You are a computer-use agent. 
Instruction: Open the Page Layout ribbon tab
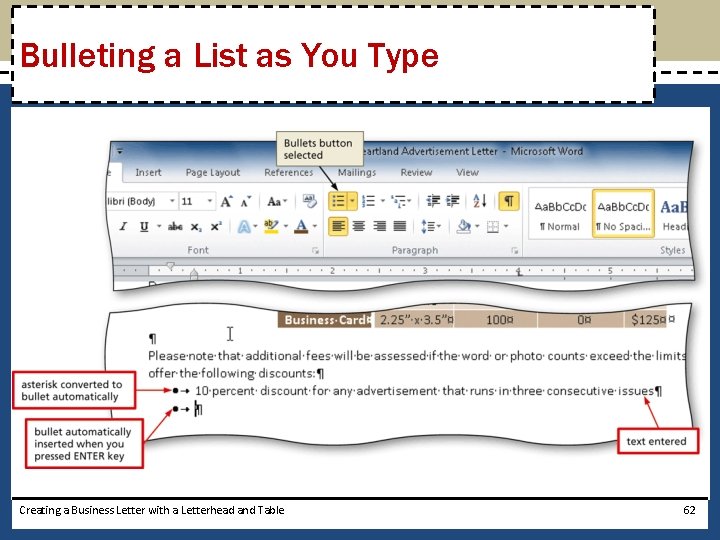pyautogui.click(x=213, y=173)
